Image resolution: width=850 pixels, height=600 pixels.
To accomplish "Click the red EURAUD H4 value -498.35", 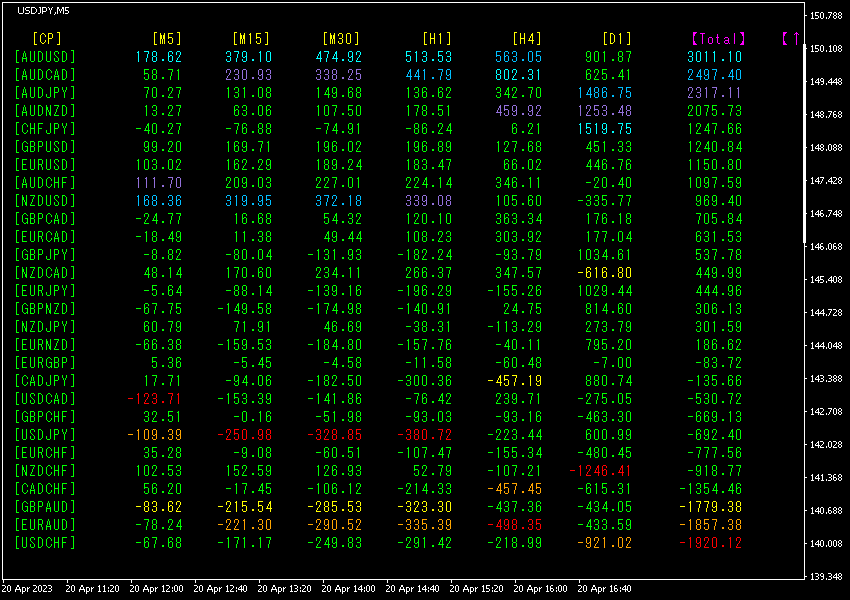I will pyautogui.click(x=514, y=525).
